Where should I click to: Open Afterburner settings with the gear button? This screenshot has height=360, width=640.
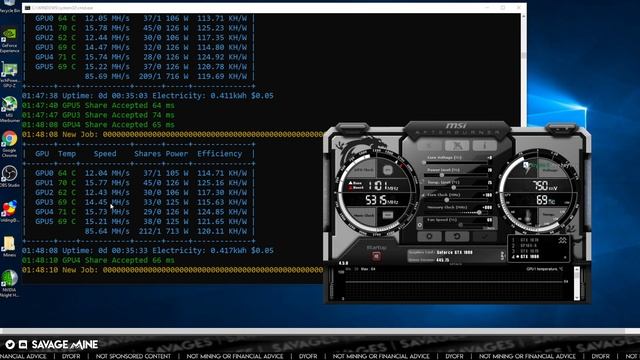click(x=429, y=236)
